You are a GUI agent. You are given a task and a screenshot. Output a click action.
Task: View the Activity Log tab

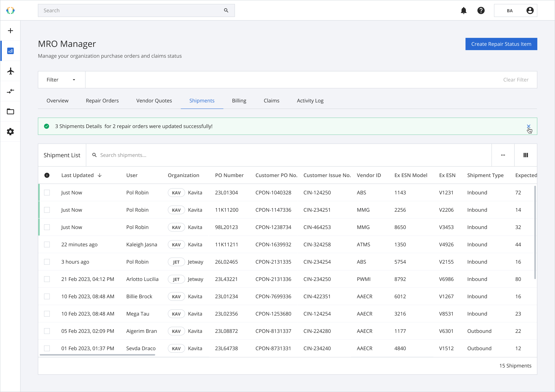(310, 101)
